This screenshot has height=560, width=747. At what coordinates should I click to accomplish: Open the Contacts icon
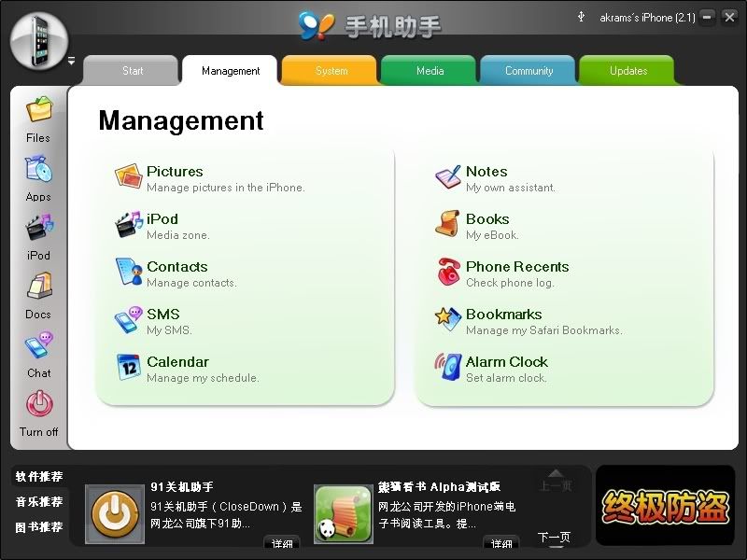coord(129,272)
